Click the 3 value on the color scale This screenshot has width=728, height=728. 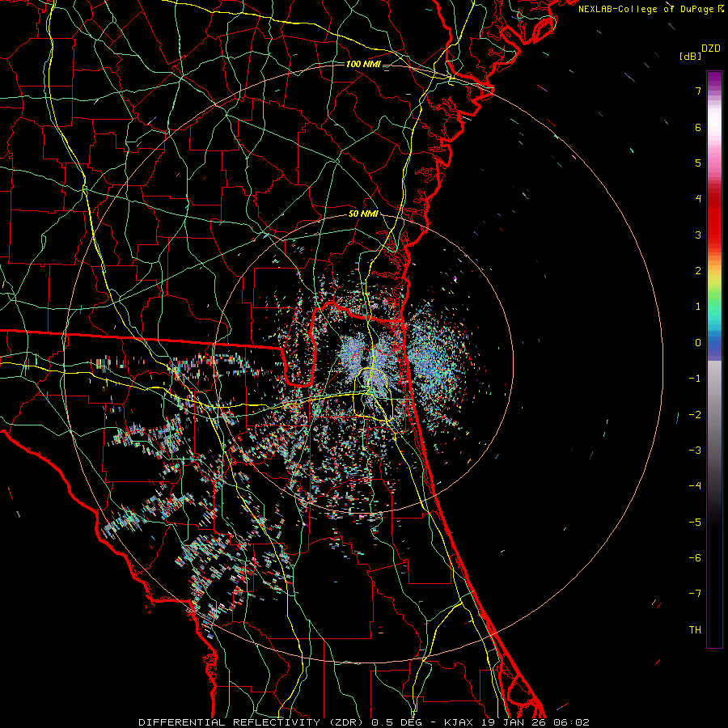698,235
